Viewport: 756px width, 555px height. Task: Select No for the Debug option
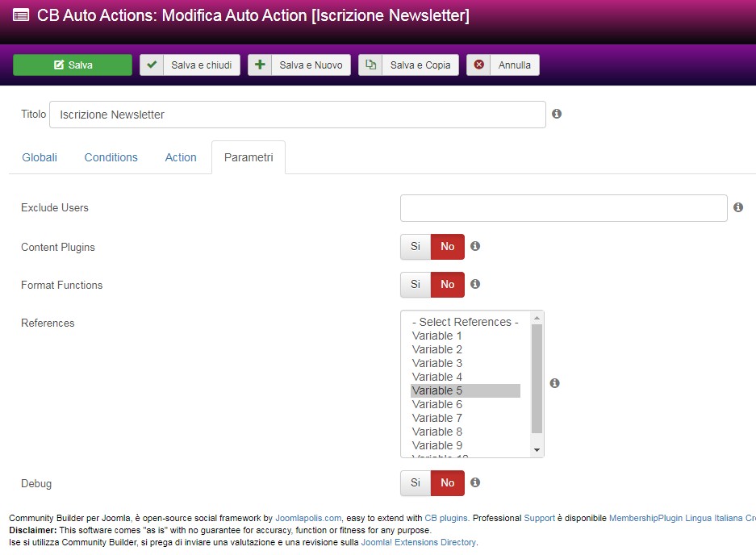pyautogui.click(x=448, y=482)
